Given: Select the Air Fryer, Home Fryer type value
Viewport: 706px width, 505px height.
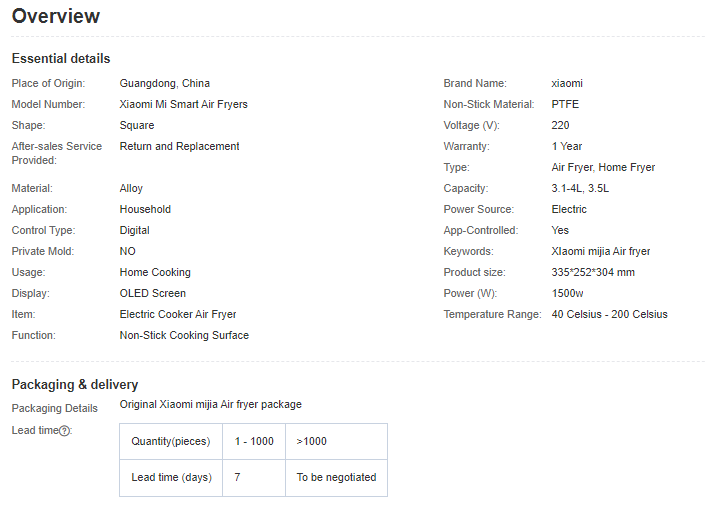Looking at the screenshot, I should coord(603,167).
